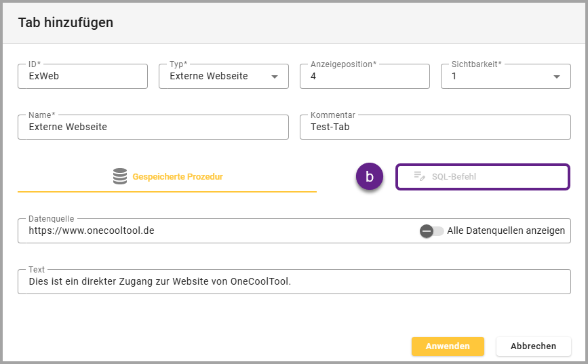Viewport: 588px width, 364px height.
Task: Click the purple circular "b" marker badge
Action: [370, 177]
